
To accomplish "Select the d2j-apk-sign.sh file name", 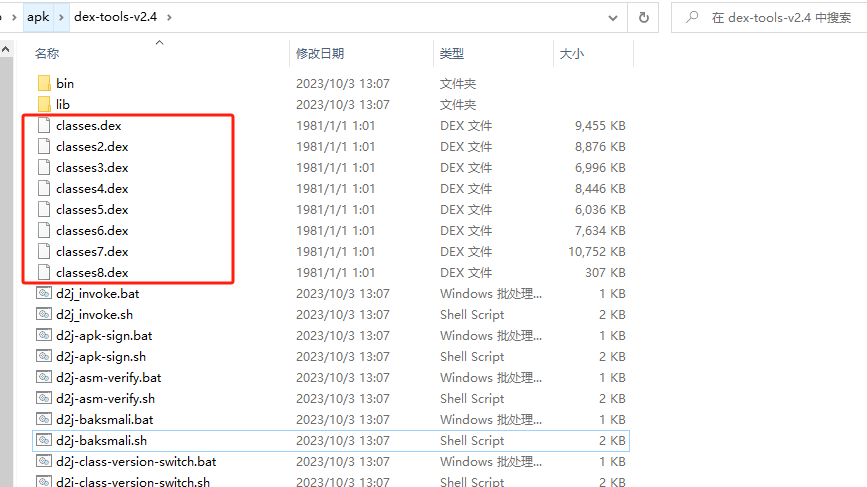I will [x=101, y=357].
